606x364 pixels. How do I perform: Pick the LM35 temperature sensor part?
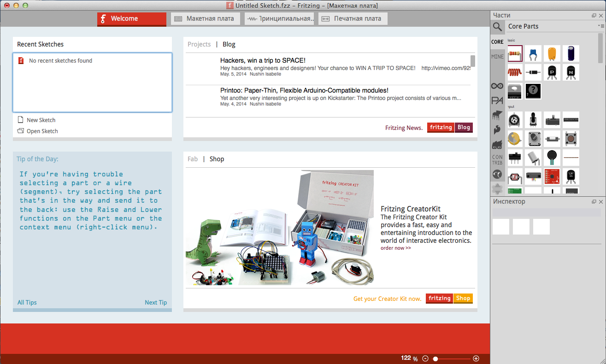[x=571, y=176]
